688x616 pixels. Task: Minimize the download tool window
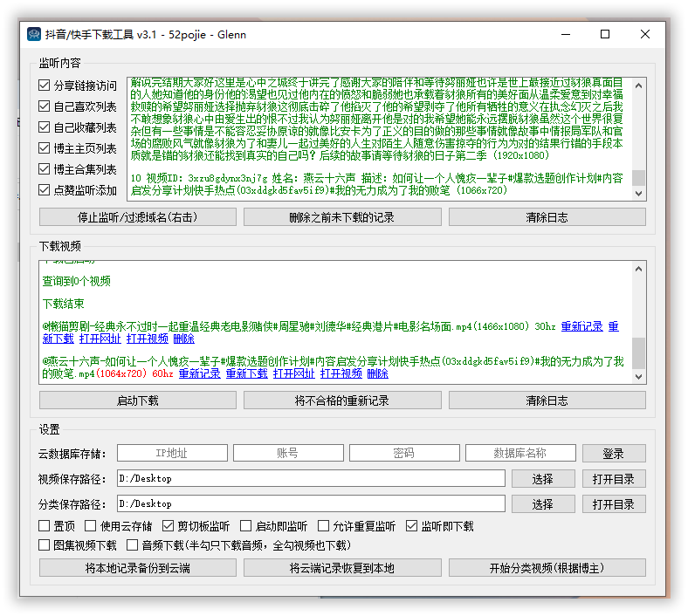pos(566,34)
